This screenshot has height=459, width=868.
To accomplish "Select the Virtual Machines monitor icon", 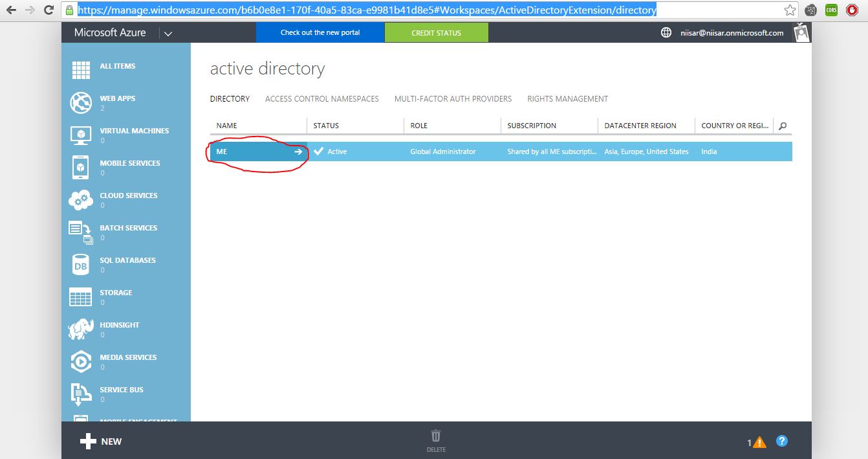I will [81, 135].
